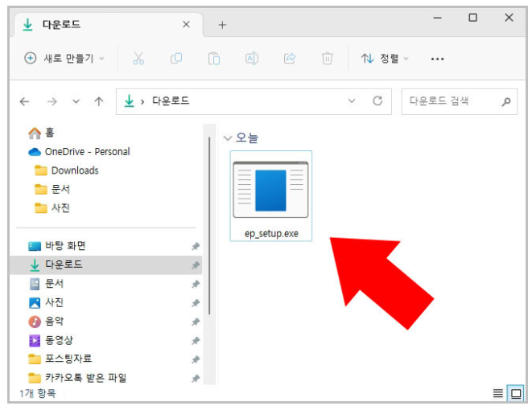Go forward with the right arrow
532x410 pixels.
[x=52, y=101]
